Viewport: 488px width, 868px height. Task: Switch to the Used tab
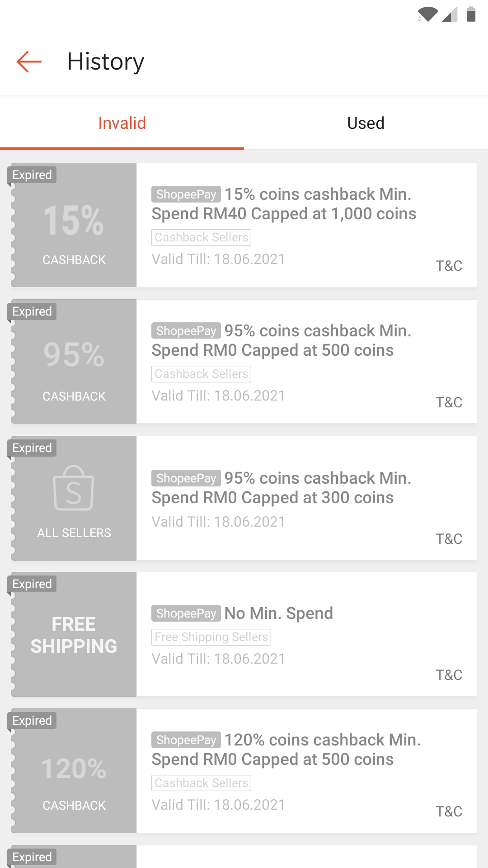pyautogui.click(x=366, y=123)
